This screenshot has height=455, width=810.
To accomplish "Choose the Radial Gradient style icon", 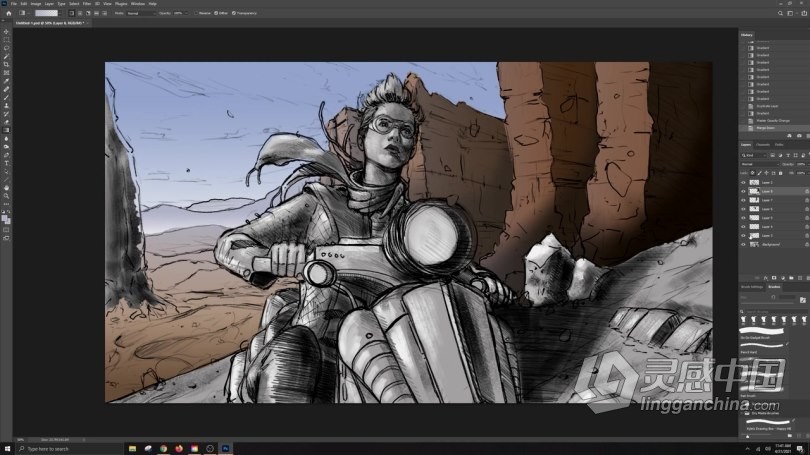I will pyautogui.click(x=80, y=13).
